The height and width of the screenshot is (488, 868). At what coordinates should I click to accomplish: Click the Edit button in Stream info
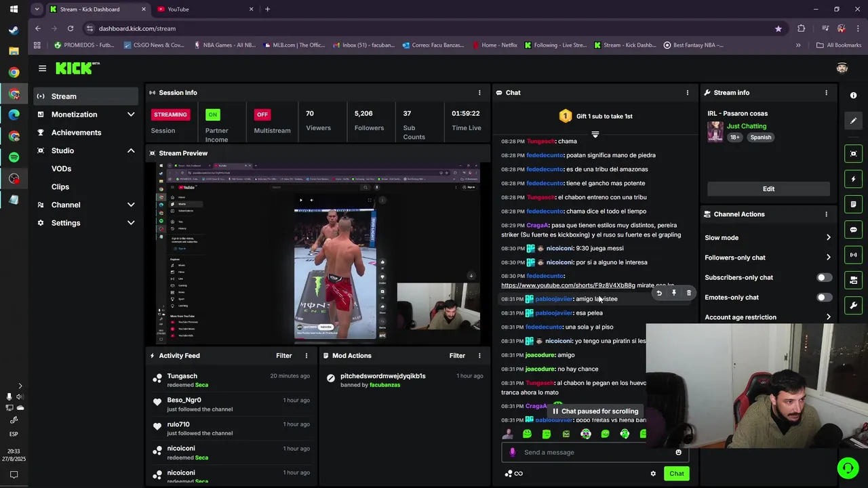tap(768, 189)
